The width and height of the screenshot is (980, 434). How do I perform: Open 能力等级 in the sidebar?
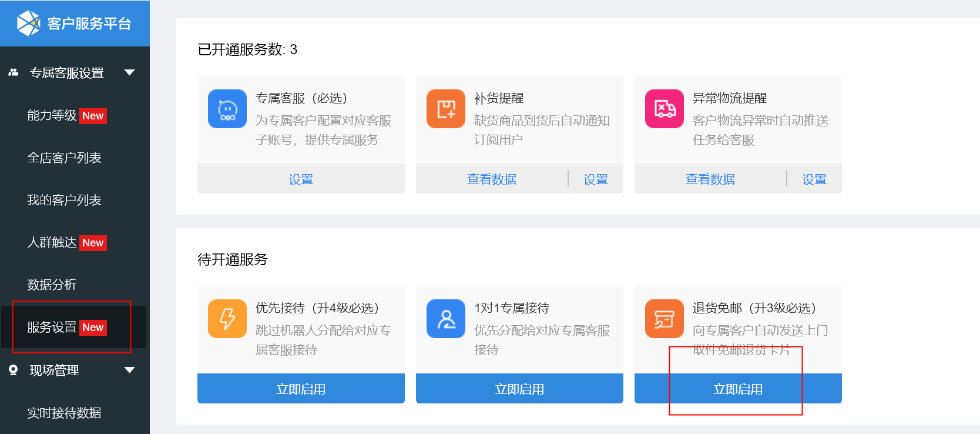point(52,115)
